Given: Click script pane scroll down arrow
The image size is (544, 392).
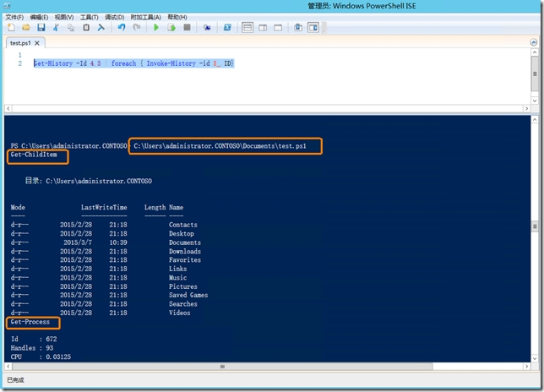Looking at the screenshot, I should [535, 101].
